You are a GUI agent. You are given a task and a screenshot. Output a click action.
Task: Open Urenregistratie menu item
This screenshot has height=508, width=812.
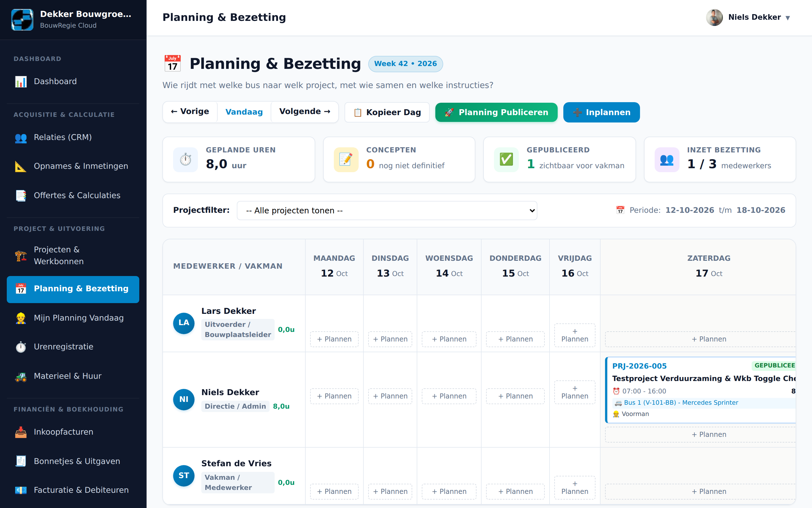pyautogui.click(x=73, y=347)
